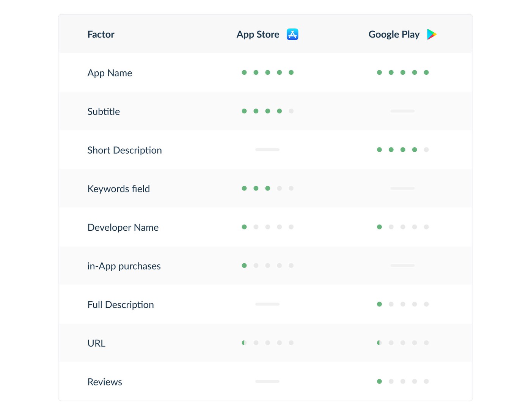531x420 pixels.
Task: Select the App Store column heading text
Action: point(258,35)
